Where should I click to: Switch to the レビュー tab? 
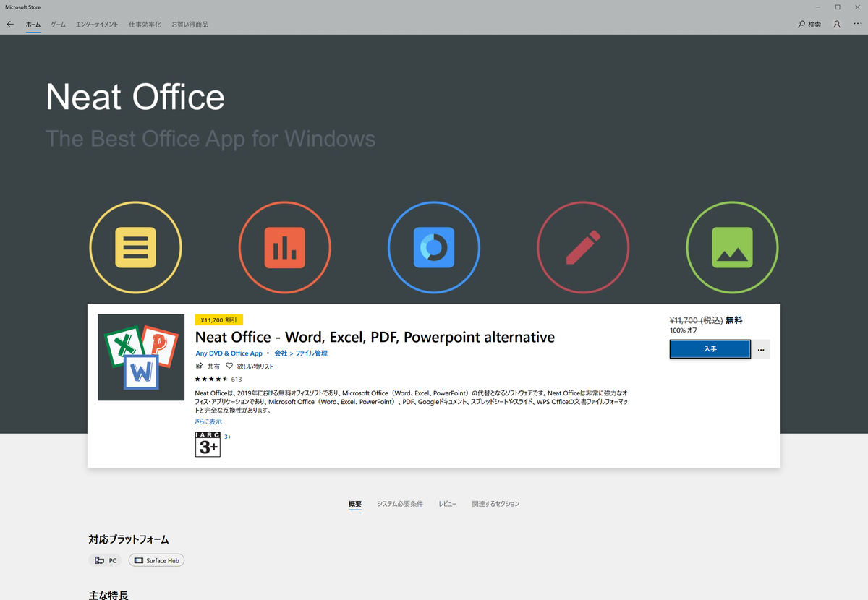coord(448,504)
